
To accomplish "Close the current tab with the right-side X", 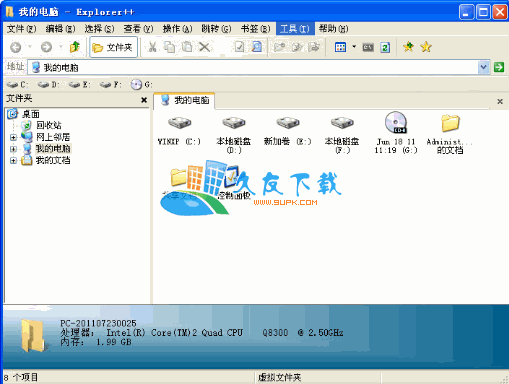I will coord(500,101).
